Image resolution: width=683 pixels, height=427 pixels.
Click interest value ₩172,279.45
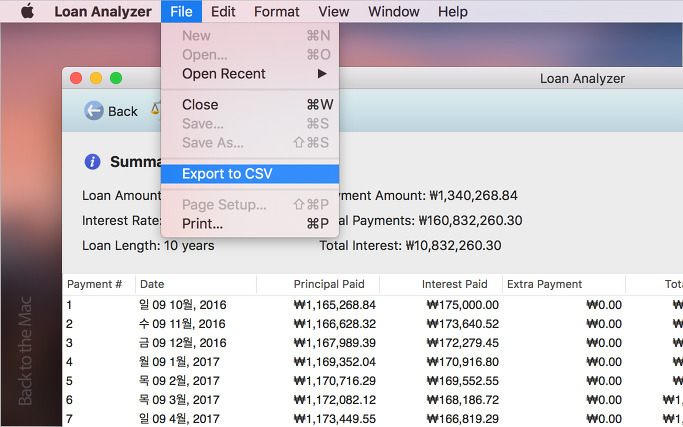463,342
